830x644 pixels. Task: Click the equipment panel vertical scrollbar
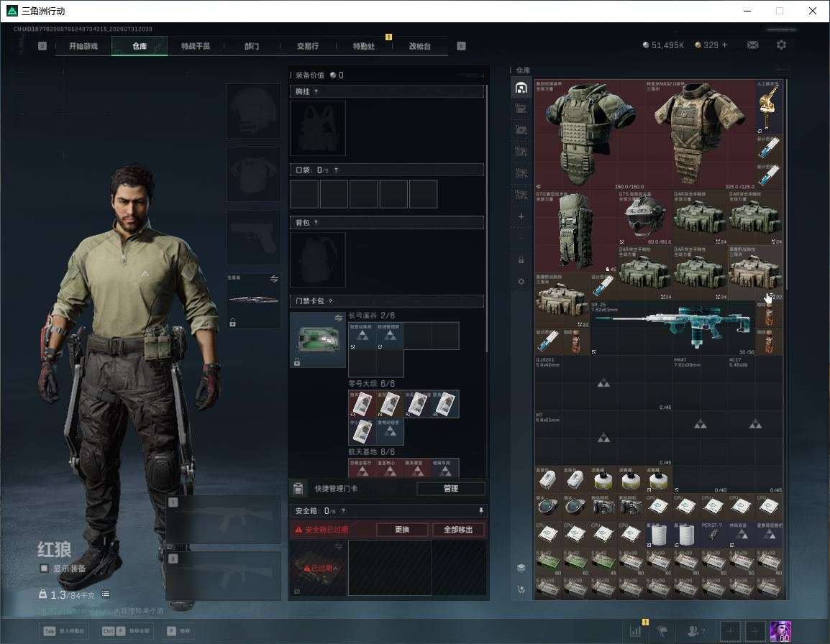click(486, 218)
